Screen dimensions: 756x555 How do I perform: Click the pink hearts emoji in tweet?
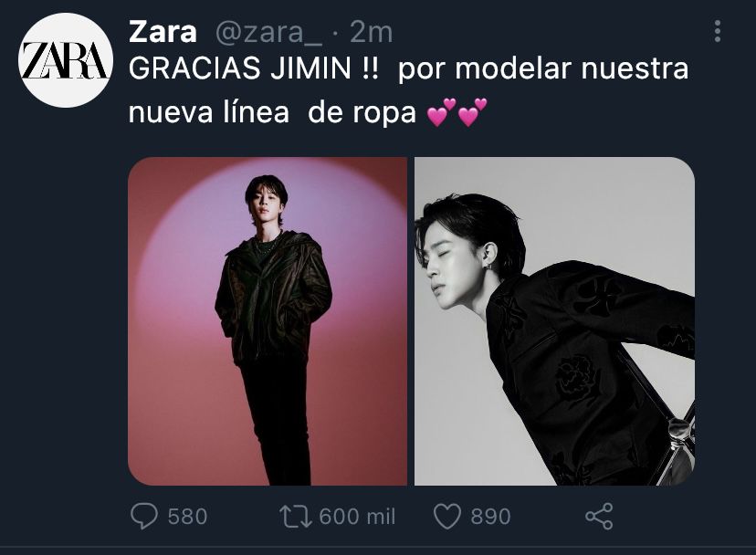[x=457, y=112]
